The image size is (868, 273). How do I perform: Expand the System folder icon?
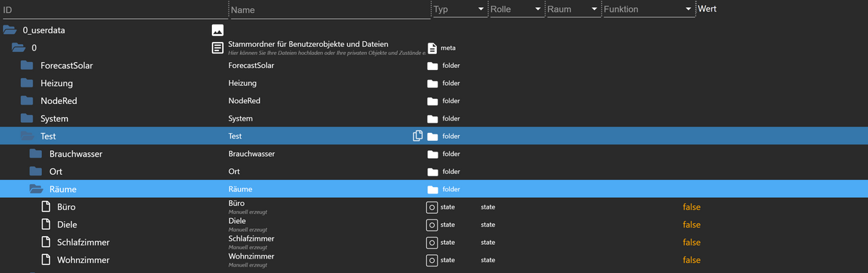[27, 118]
